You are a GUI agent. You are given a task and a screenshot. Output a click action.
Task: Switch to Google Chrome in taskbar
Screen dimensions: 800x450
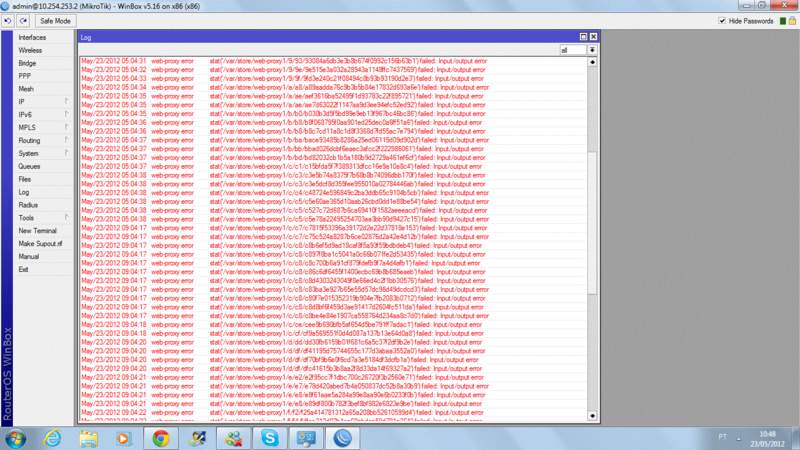[x=161, y=439]
